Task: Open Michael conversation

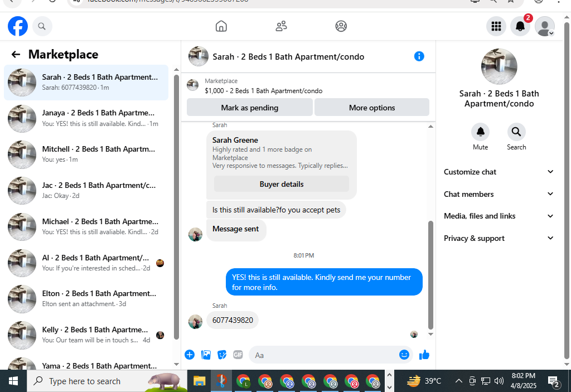Action: tap(86, 226)
